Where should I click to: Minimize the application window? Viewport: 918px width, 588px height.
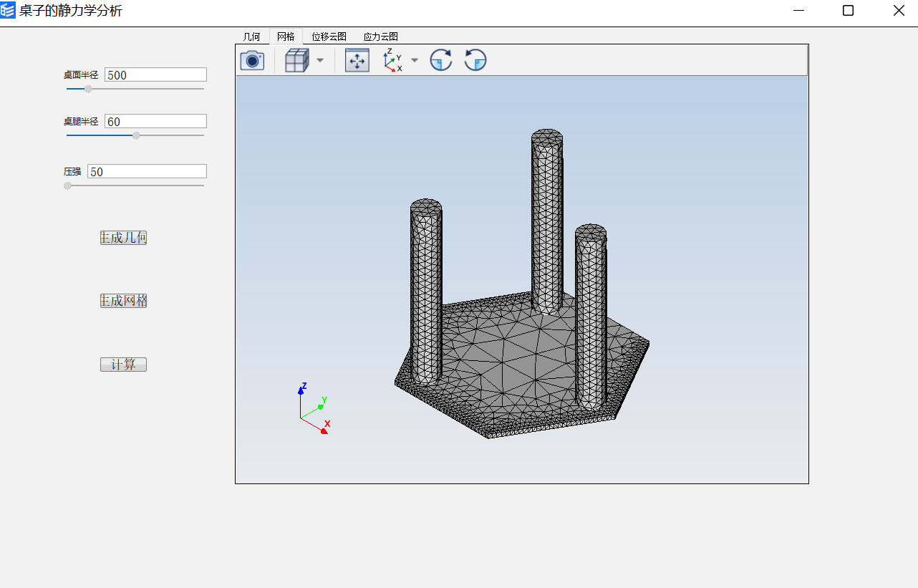[x=799, y=11]
